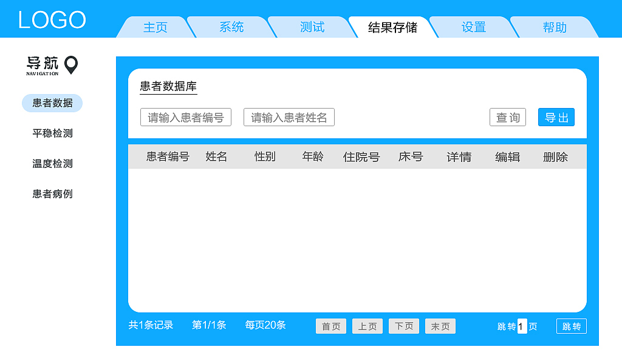Viewport: 622px width, 364px height.
Task: Go to 首页 first page
Action: click(x=330, y=326)
